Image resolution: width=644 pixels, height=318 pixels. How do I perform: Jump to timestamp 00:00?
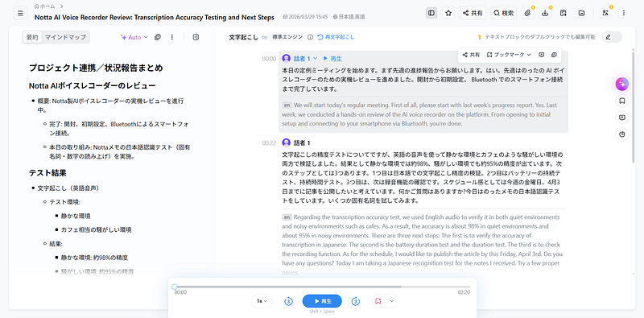[269, 59]
